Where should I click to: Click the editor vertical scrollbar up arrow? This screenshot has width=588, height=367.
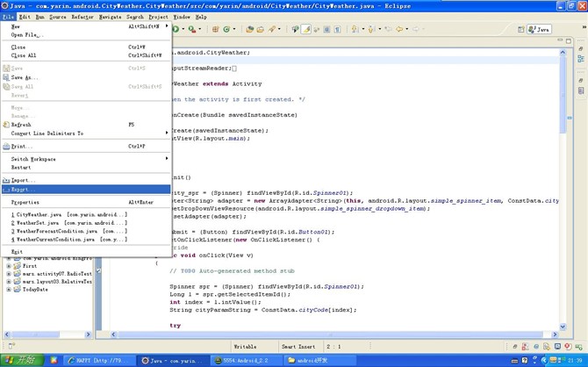point(563,53)
